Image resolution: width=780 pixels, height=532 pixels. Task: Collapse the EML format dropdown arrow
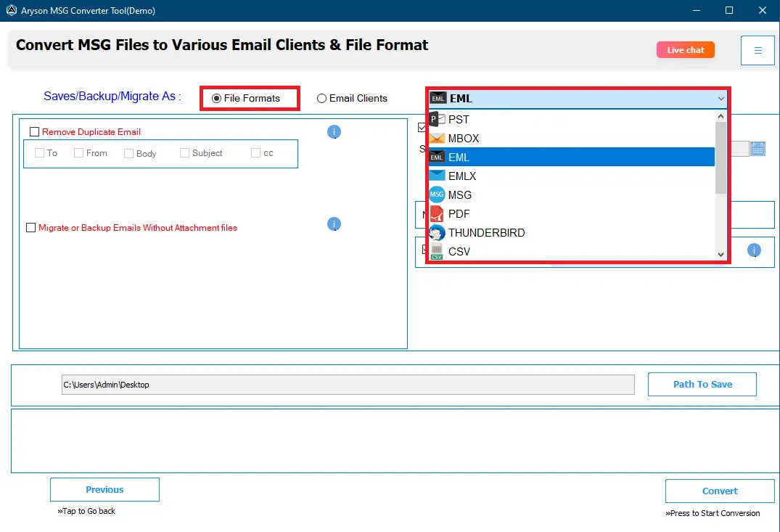(x=721, y=99)
